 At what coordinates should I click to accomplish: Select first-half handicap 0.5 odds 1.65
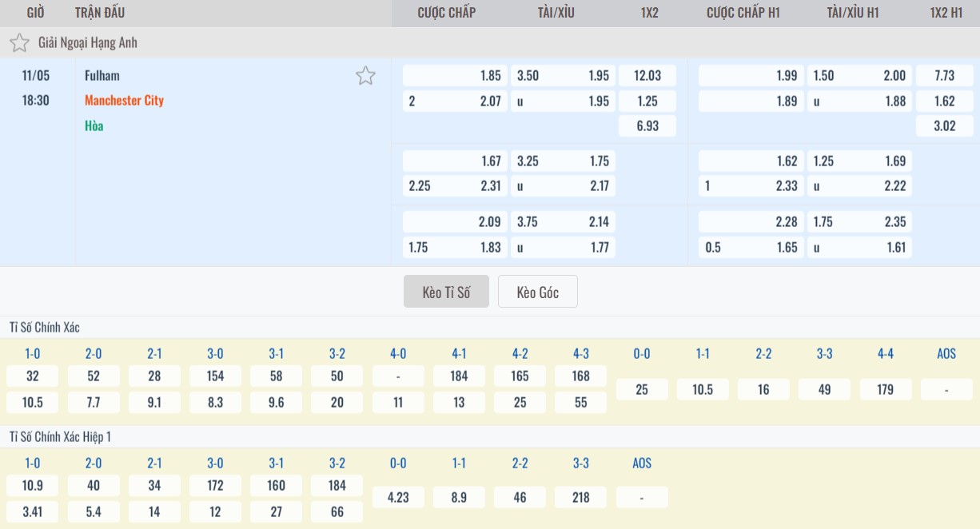(751, 248)
